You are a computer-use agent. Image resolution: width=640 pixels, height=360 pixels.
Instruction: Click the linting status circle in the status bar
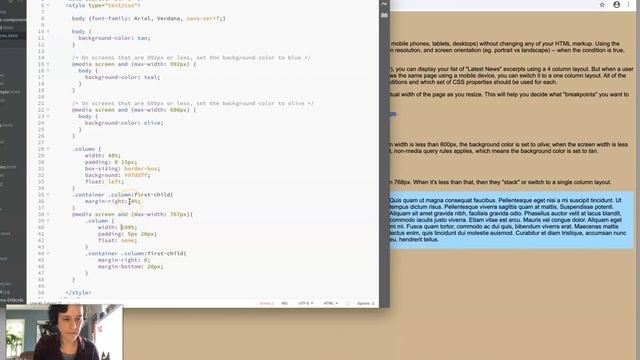(347, 303)
